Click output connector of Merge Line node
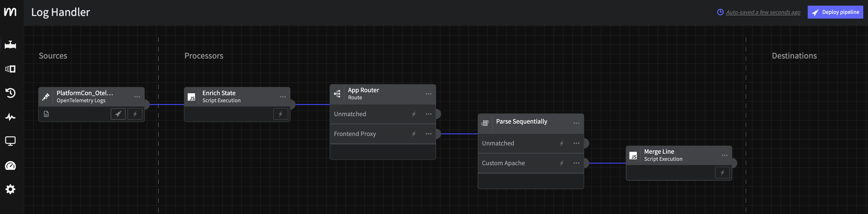 (734, 163)
